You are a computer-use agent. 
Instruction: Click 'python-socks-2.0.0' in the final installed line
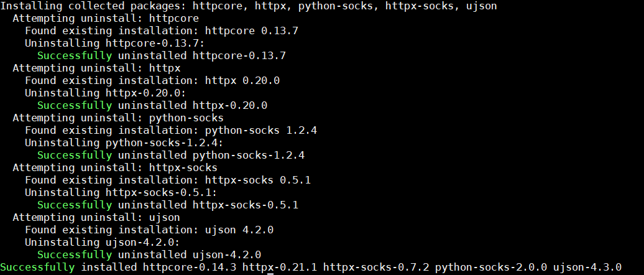pos(491,267)
